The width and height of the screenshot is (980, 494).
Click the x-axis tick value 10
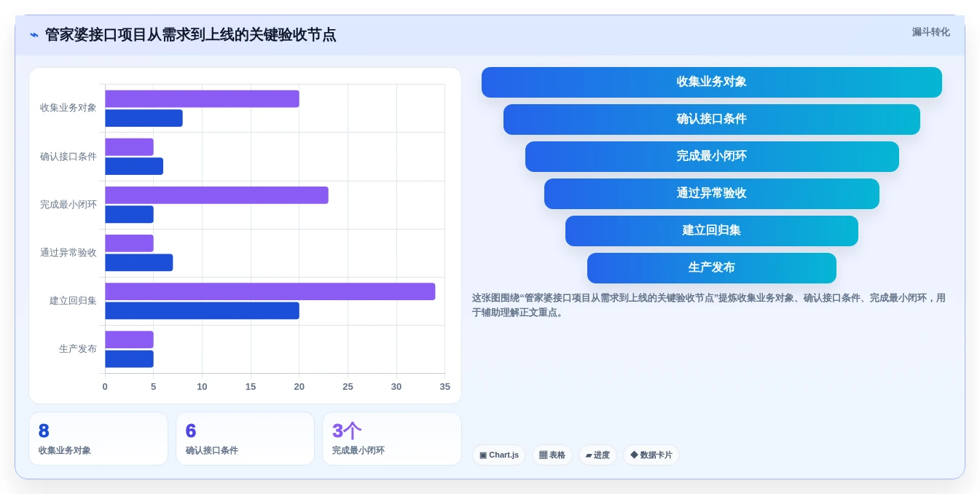[x=202, y=387]
